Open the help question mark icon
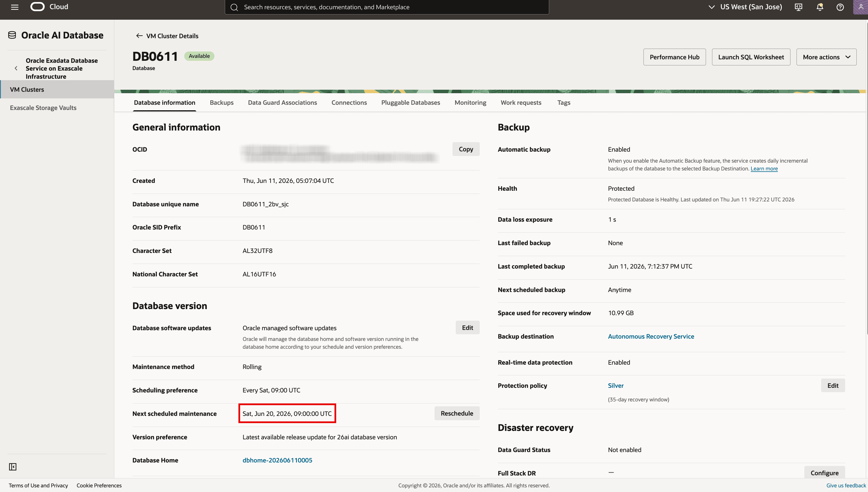The image size is (868, 492). [x=840, y=7]
